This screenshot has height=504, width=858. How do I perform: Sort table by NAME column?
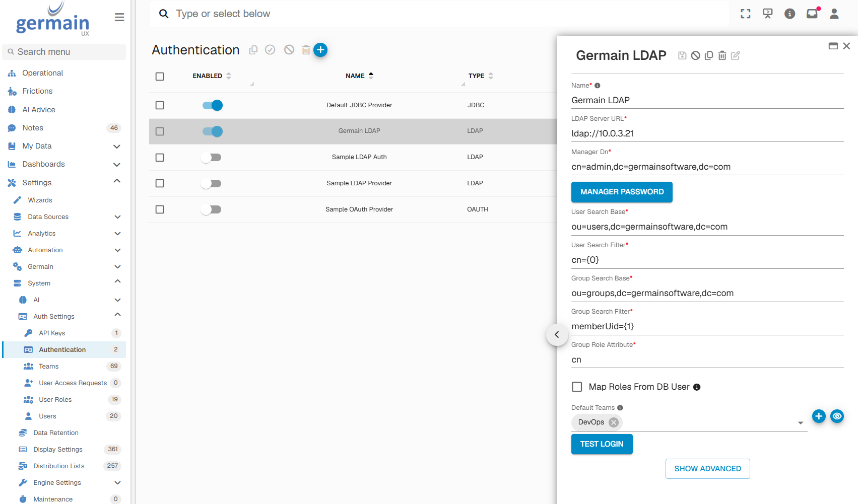[x=359, y=76]
